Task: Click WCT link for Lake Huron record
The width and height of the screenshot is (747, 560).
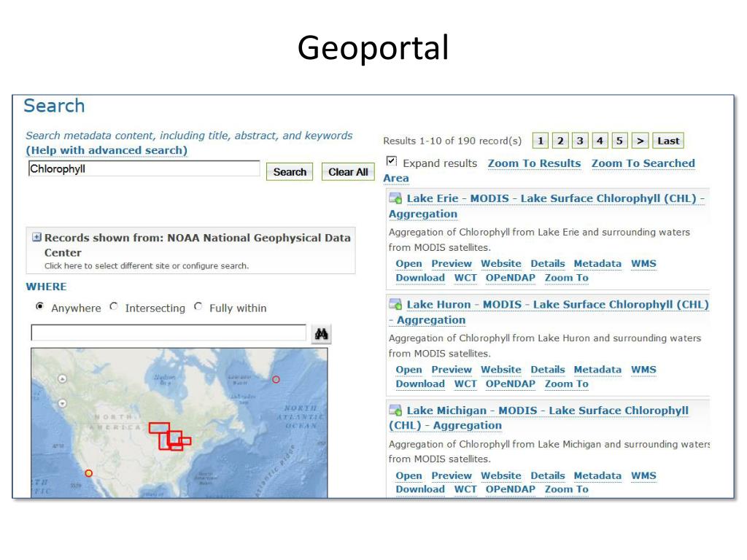Action: coord(465,384)
